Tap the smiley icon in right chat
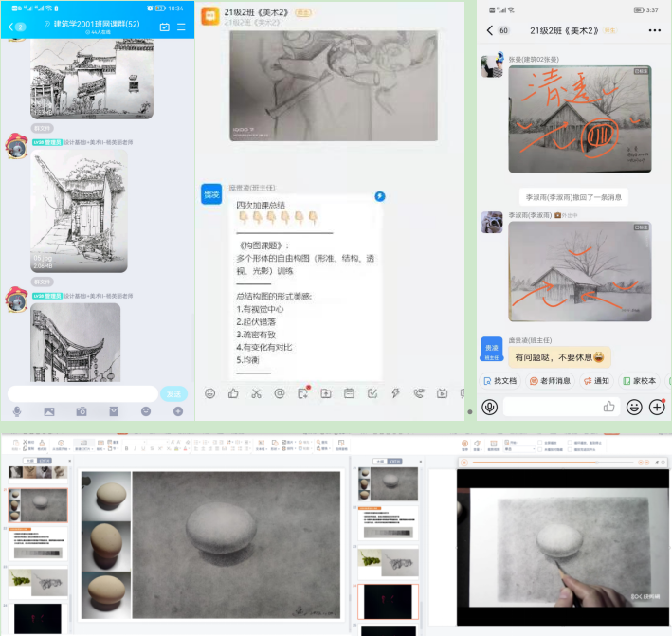The image size is (672, 636). click(x=634, y=407)
